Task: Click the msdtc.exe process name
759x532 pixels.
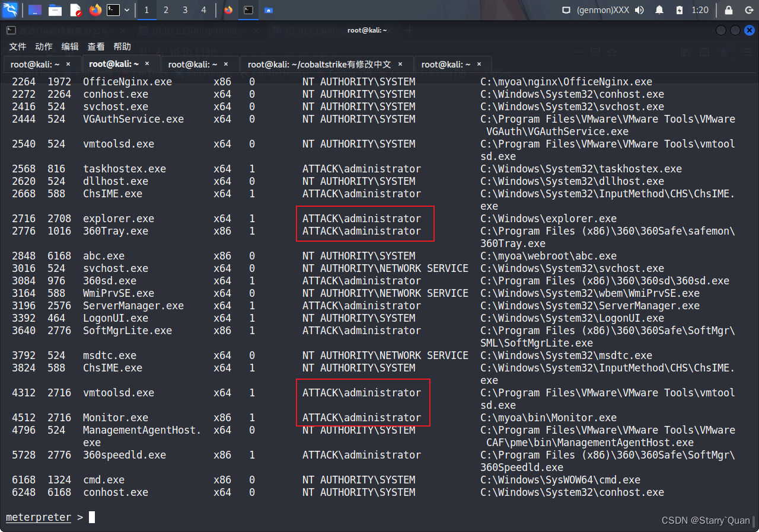Action: click(110, 355)
